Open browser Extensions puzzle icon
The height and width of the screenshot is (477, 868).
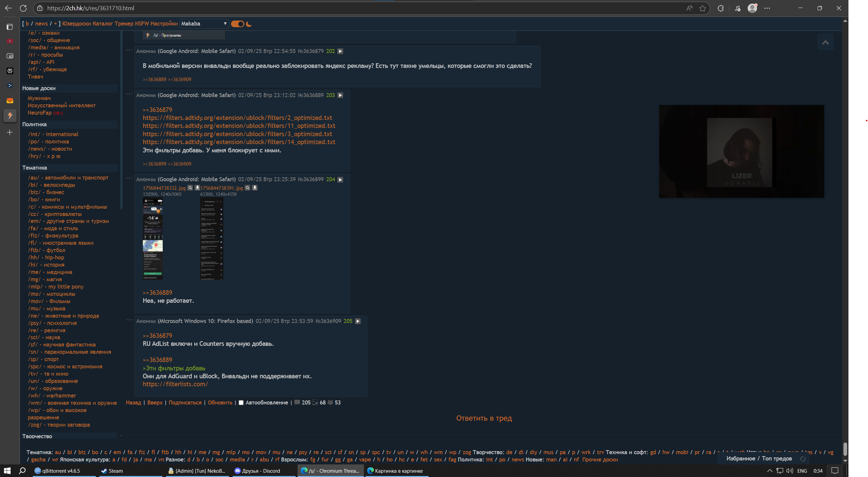pos(721,8)
